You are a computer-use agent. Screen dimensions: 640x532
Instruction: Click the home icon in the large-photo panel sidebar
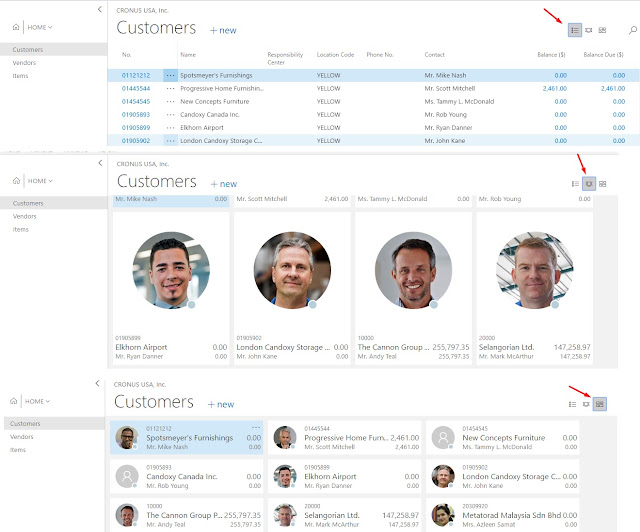(16, 181)
